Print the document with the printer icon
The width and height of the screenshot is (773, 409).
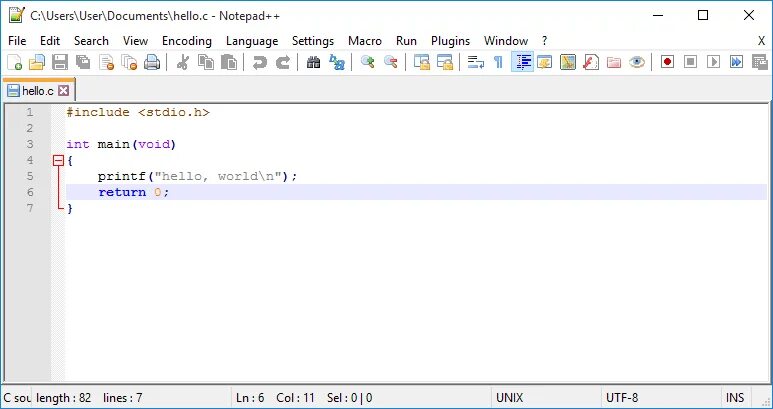point(152,62)
